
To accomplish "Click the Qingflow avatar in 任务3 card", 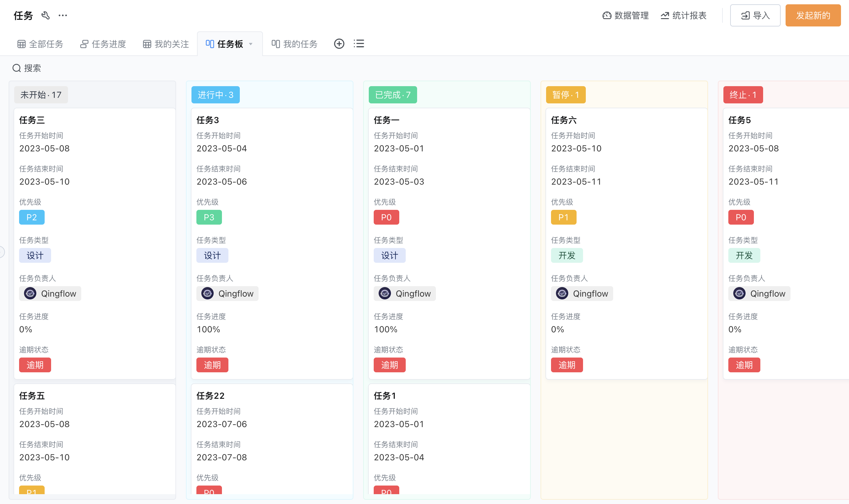I will [207, 294].
